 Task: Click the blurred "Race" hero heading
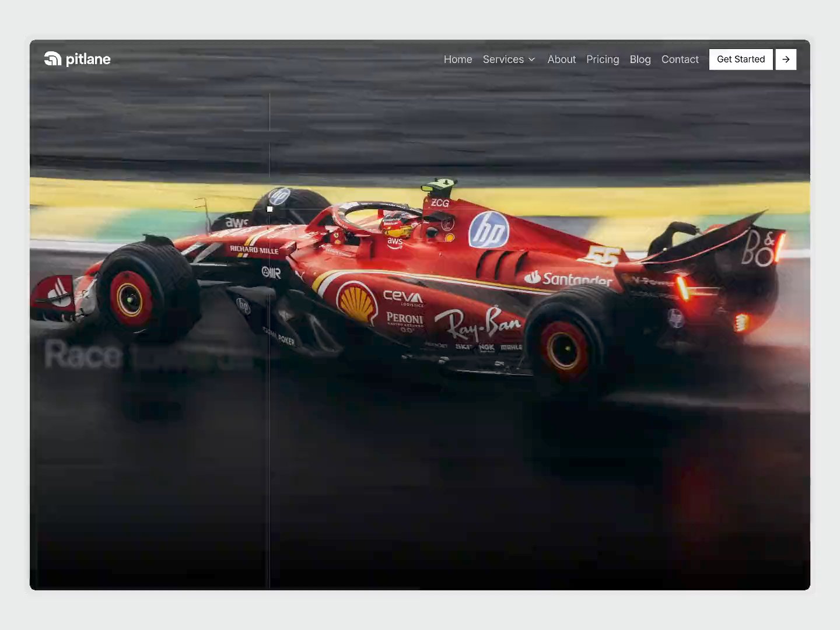83,355
